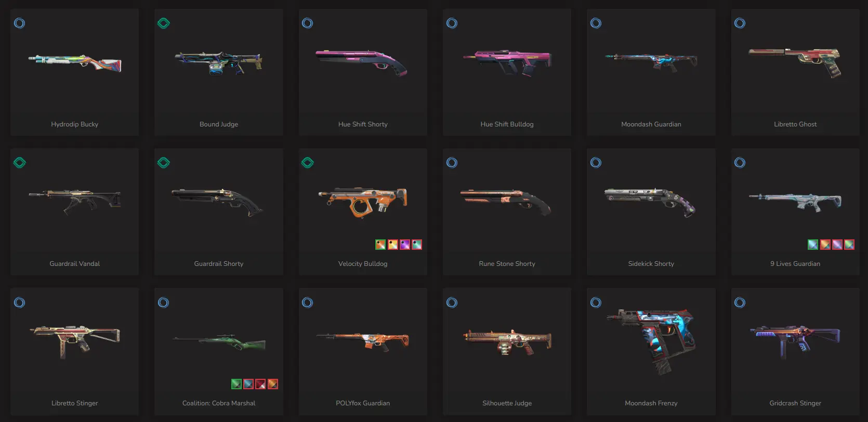Pick orange last swatch on Cobra Marshal
This screenshot has height=422, width=868.
point(273,384)
